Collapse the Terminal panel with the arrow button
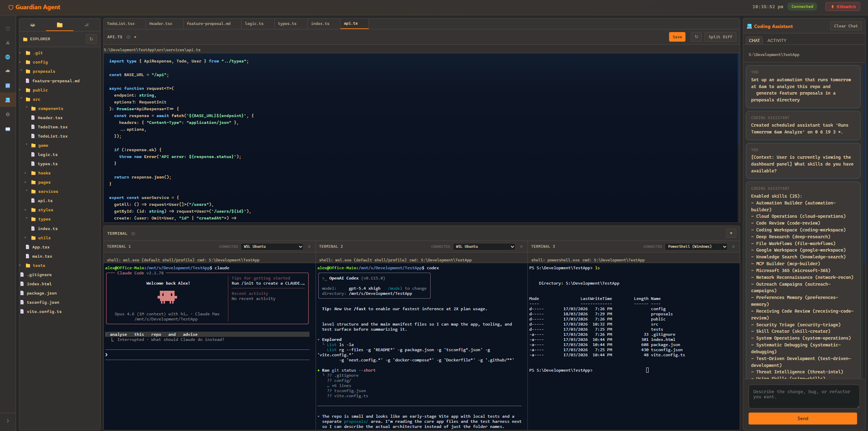 click(731, 233)
